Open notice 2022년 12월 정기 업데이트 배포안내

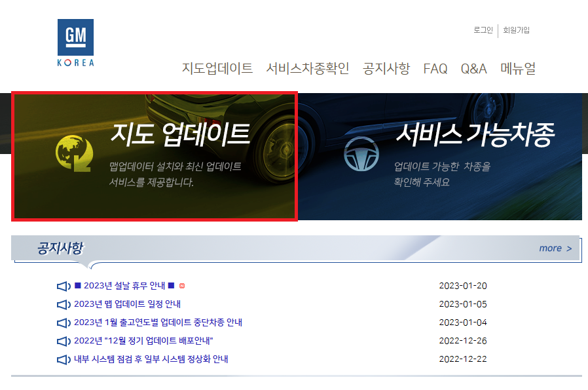tap(143, 341)
